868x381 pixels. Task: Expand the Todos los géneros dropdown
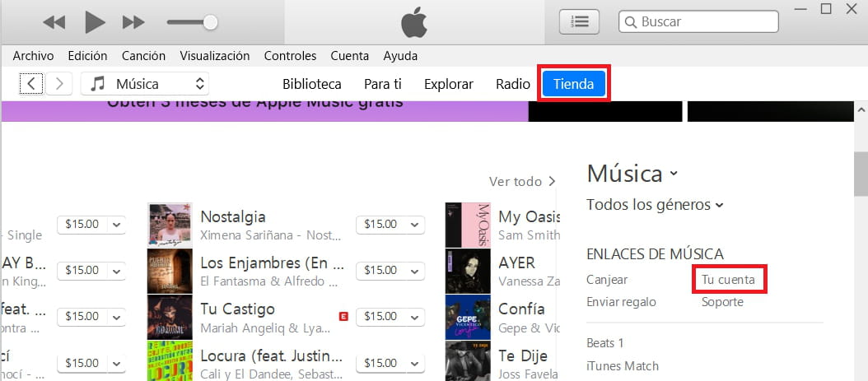[x=655, y=205]
